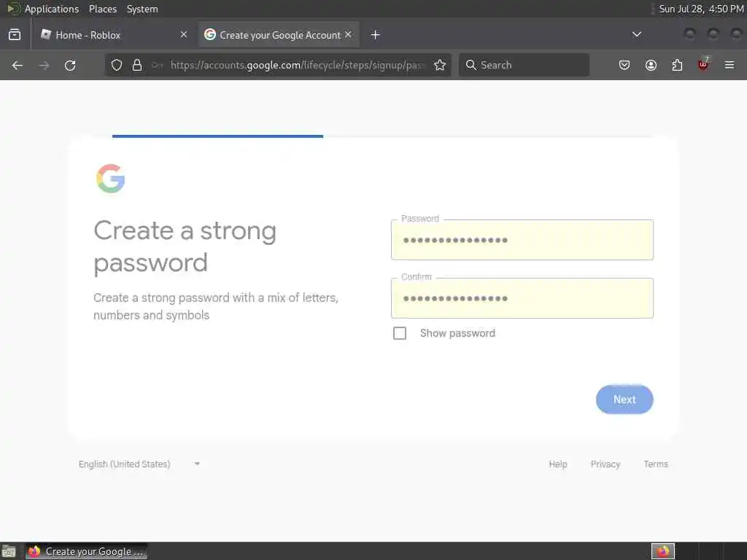The image size is (747, 560).
Task: Click the date and time clock
Action: pyautogui.click(x=701, y=9)
